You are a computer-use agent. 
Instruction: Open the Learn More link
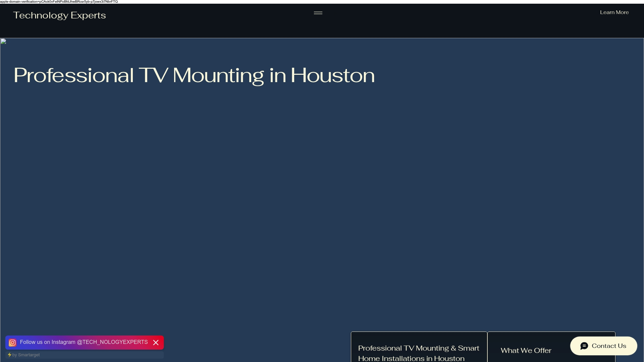click(614, 12)
